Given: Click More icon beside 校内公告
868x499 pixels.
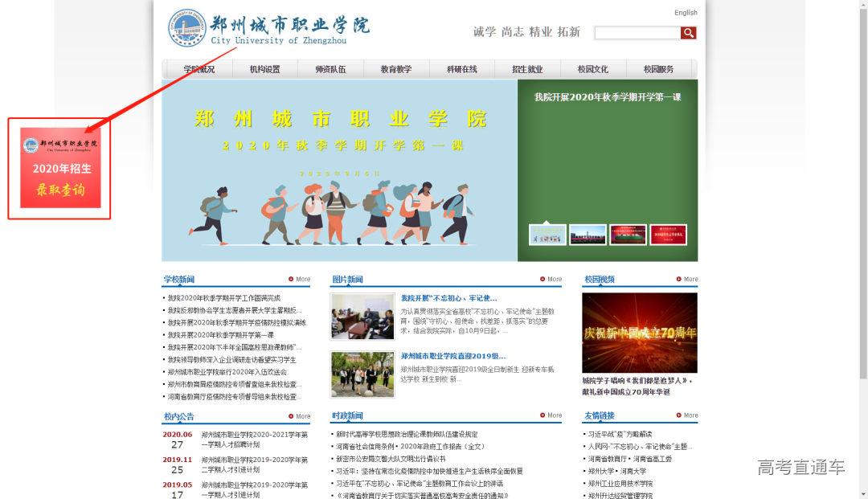Looking at the screenshot, I should tap(299, 416).
